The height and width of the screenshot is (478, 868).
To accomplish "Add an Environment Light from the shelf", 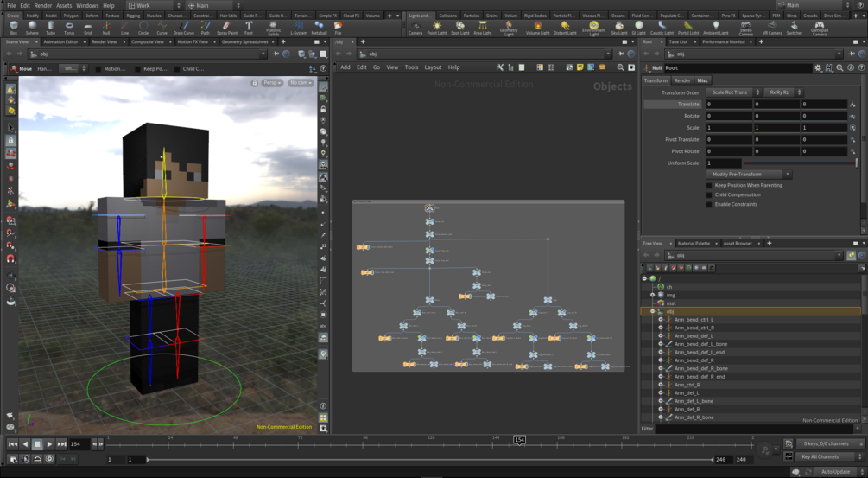I will pos(593,29).
